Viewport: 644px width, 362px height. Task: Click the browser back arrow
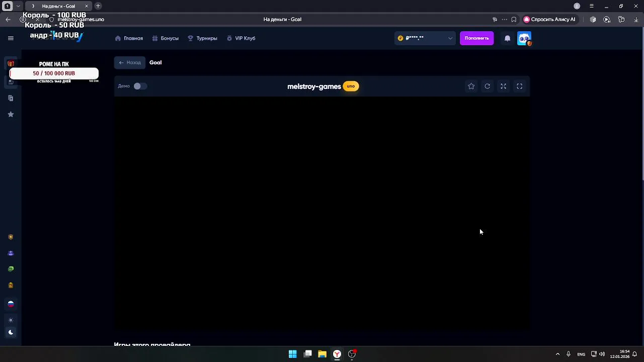coord(8,20)
